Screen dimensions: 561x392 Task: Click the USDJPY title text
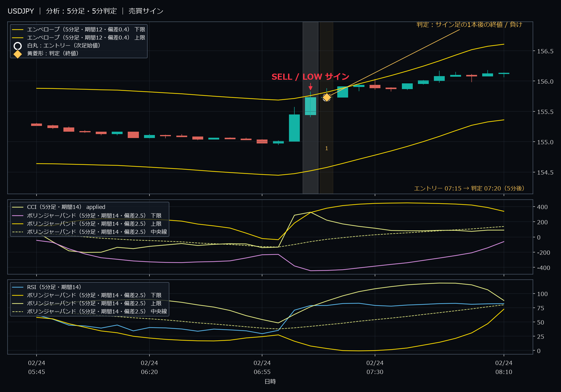tap(21, 11)
